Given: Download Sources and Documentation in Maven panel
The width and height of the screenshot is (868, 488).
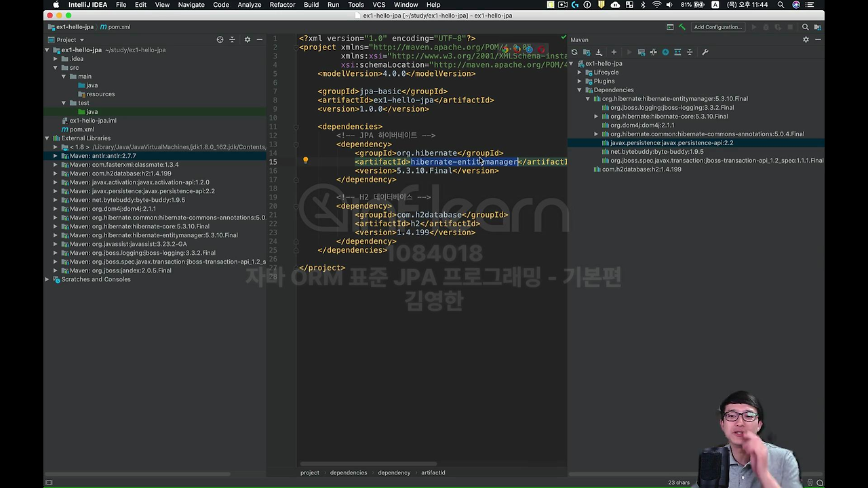Looking at the screenshot, I should (599, 52).
